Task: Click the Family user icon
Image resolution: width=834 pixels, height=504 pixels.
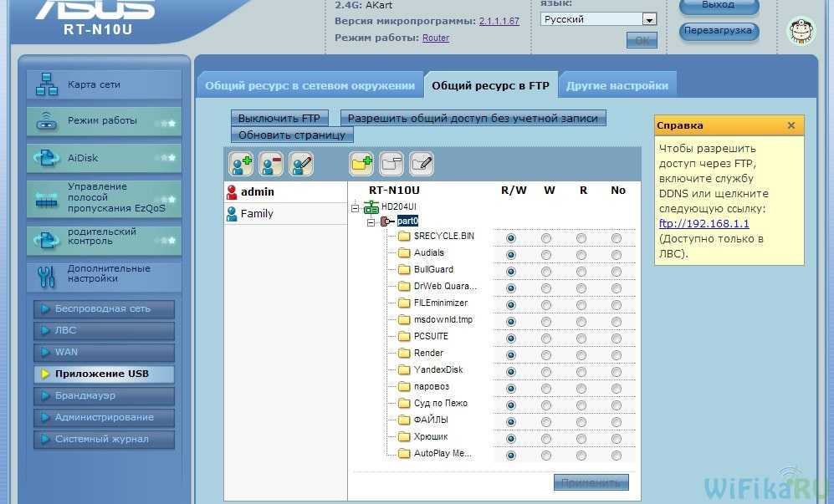Action: click(x=232, y=214)
